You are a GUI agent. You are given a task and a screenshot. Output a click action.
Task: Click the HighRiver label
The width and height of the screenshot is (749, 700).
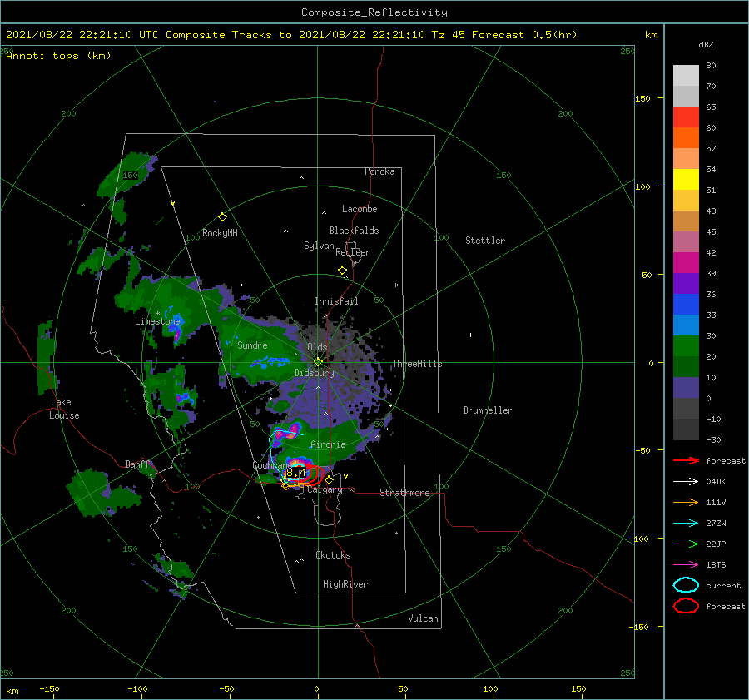click(345, 584)
